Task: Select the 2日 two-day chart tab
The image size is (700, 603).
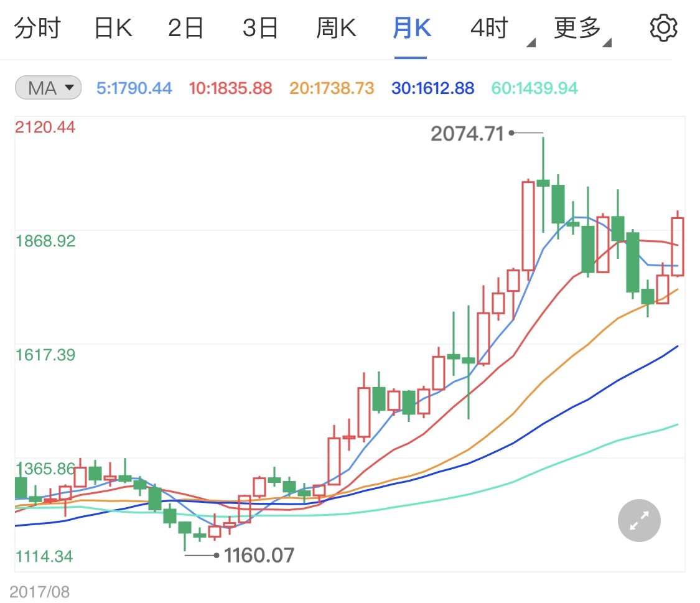Action: click(185, 27)
